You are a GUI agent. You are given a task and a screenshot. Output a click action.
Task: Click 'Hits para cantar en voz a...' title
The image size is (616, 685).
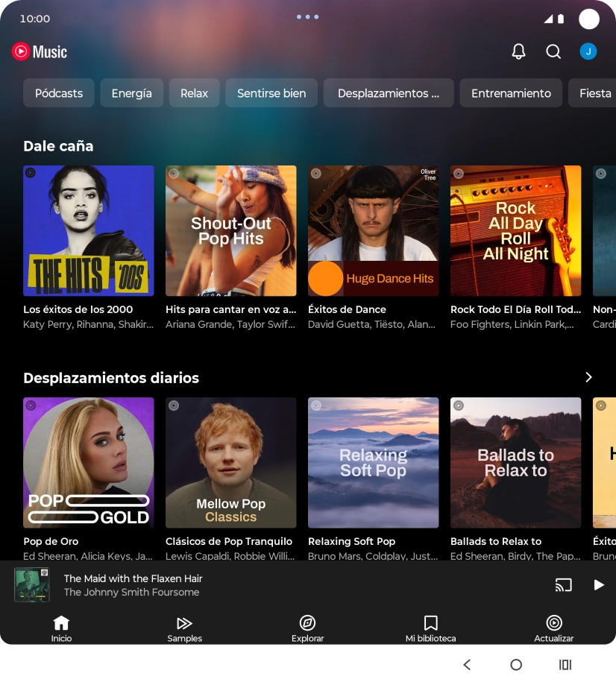pos(231,309)
